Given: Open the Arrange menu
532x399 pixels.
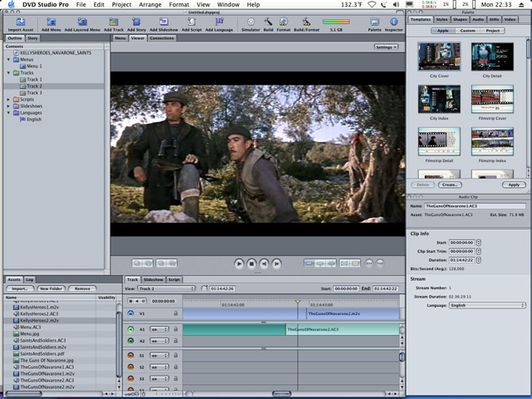Looking at the screenshot, I should pos(150,4).
